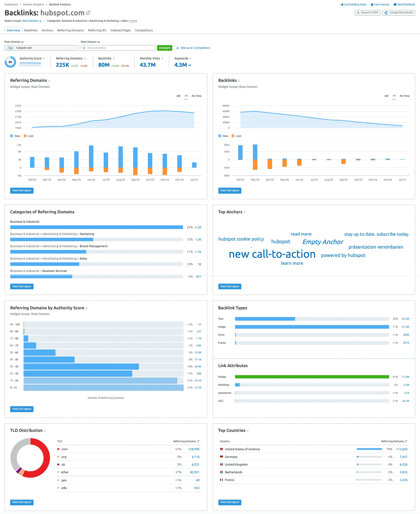This screenshot has height=514, width=420.
Task: Open hubspot.com external link icon
Action: pos(88,13)
